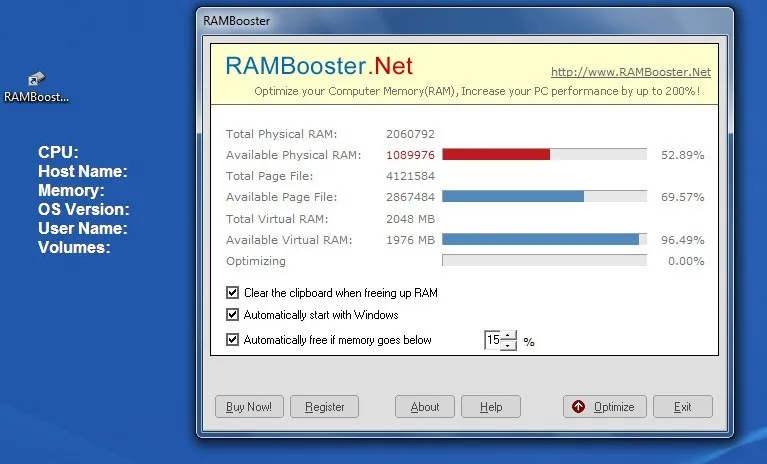
Task: Select the Total Page File value 4121584
Action: tap(410, 176)
